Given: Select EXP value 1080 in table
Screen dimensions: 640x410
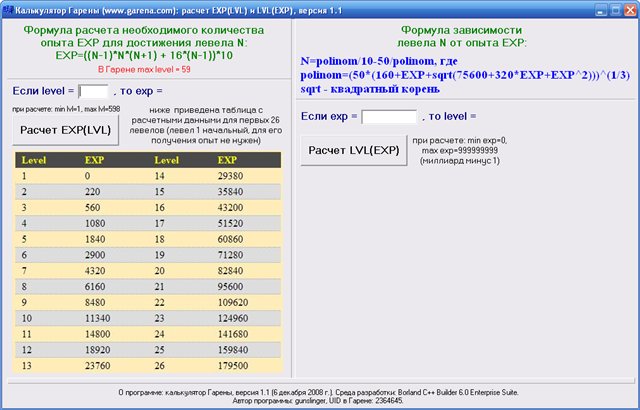Looking at the screenshot, I should tap(95, 224).
